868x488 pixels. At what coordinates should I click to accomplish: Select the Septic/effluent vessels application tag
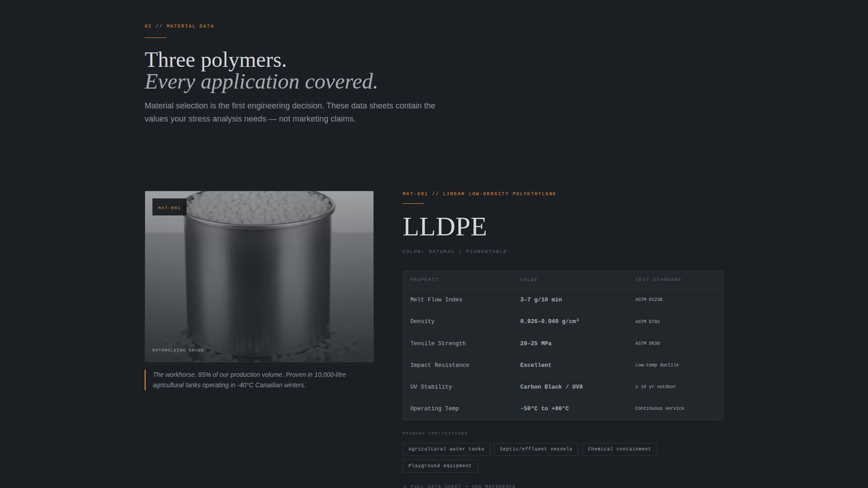coord(536,449)
